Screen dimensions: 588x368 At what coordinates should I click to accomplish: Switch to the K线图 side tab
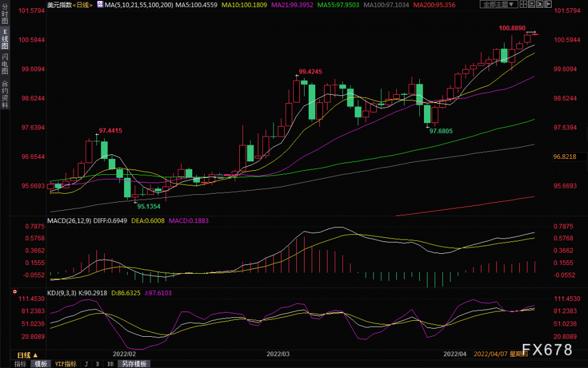click(x=5, y=39)
